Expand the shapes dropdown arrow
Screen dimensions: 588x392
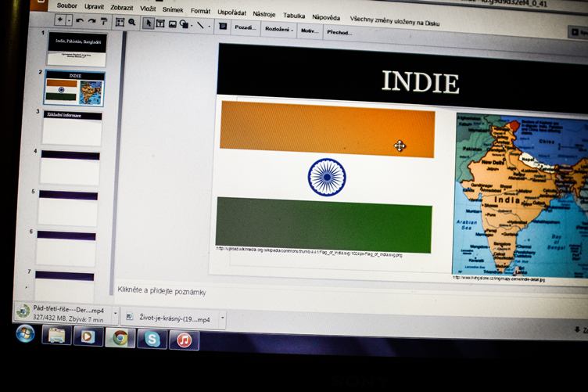(192, 26)
